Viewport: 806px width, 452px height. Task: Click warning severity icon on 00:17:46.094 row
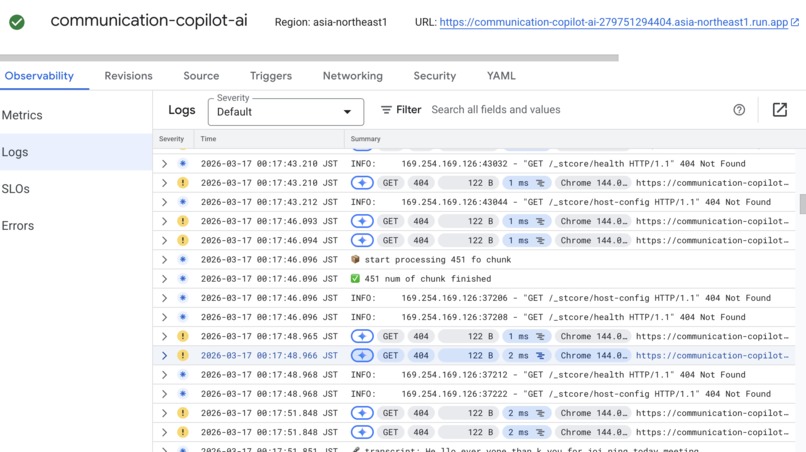pyautogui.click(x=182, y=240)
